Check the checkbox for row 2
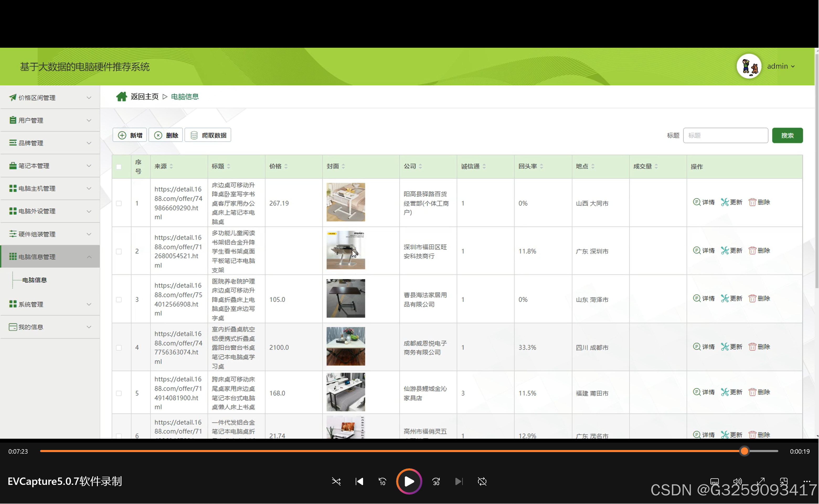 [119, 251]
